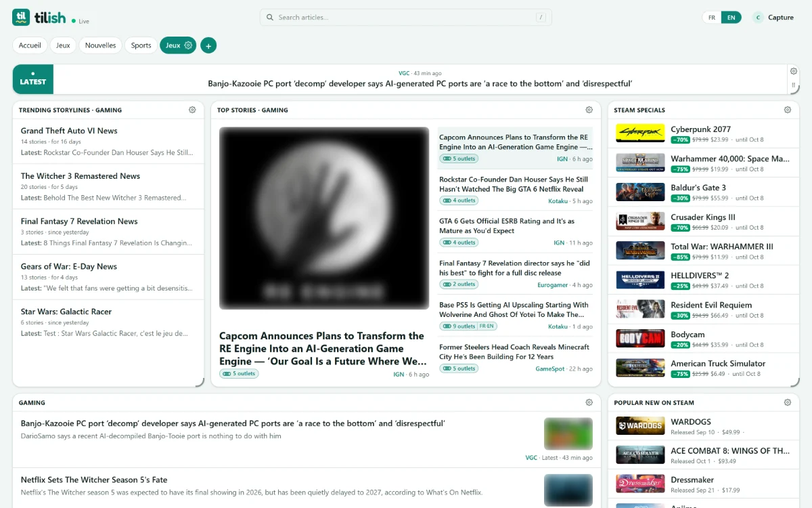Screen dimensions: 812x508
Task: Open Popular New on Steam settings gear
Action: [x=788, y=402]
